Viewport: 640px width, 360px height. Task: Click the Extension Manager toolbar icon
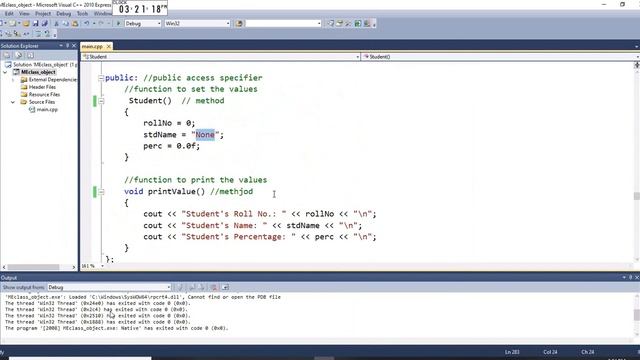[x=367, y=24]
